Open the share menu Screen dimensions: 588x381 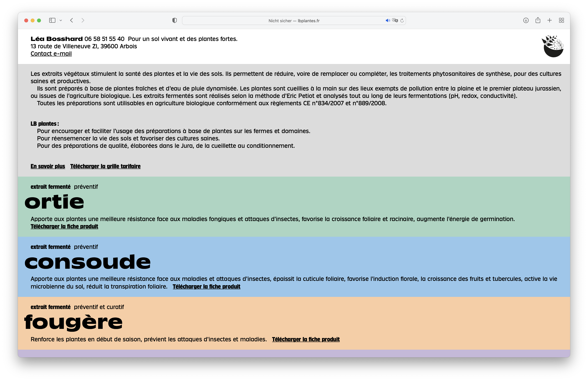[538, 20]
